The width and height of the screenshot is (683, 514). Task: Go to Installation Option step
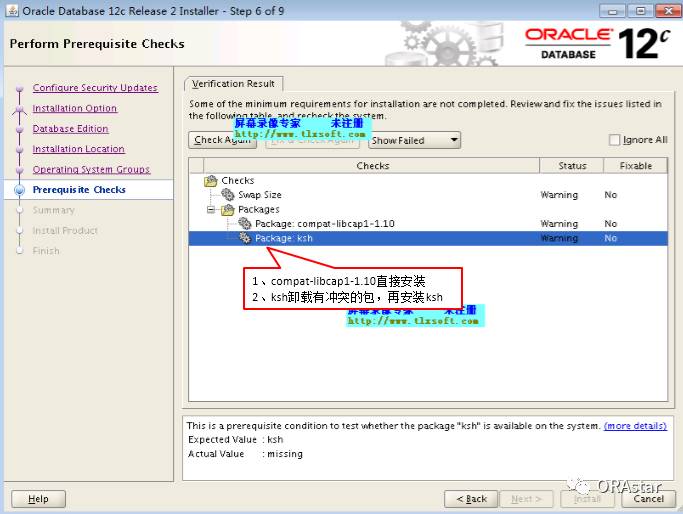(x=75, y=108)
